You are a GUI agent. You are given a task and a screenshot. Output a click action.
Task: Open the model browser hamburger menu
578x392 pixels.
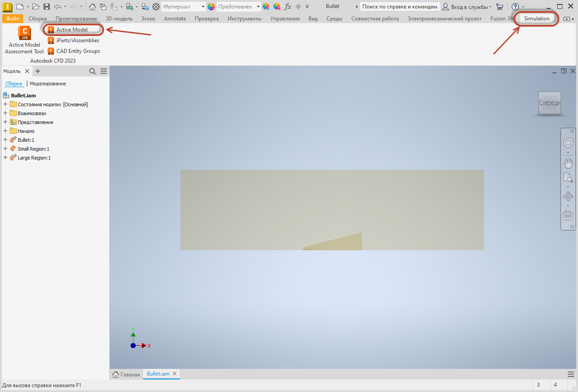point(104,71)
